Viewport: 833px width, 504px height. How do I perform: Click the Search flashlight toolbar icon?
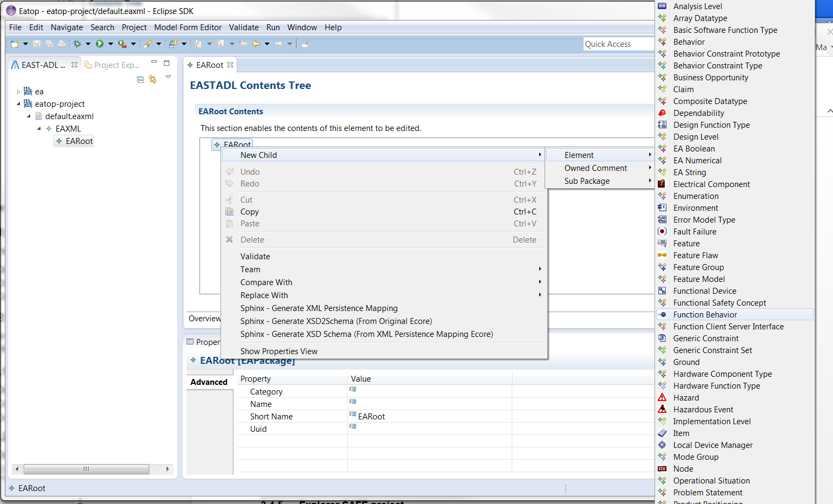[x=148, y=44]
